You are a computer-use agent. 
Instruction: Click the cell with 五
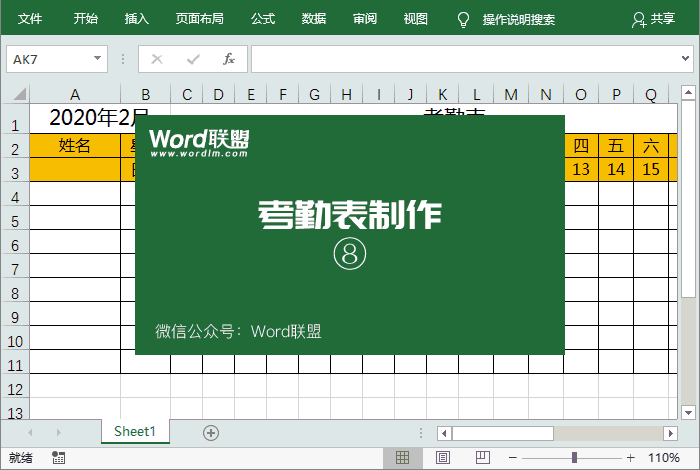click(616, 146)
